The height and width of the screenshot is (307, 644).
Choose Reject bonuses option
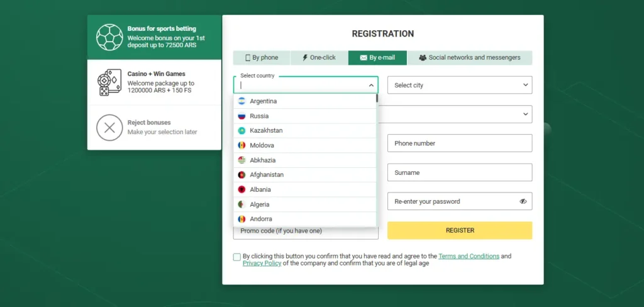pyautogui.click(x=154, y=128)
